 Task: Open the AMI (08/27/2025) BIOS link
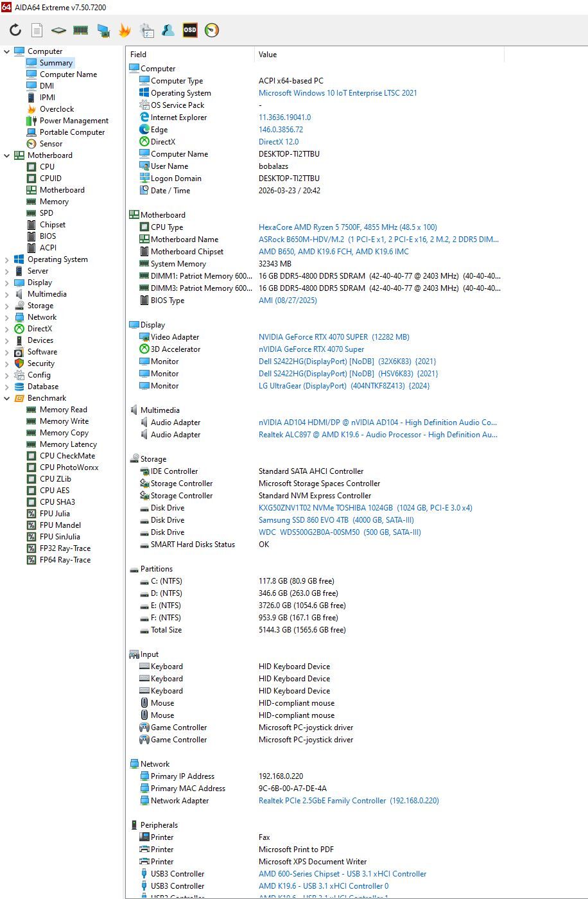click(x=288, y=301)
